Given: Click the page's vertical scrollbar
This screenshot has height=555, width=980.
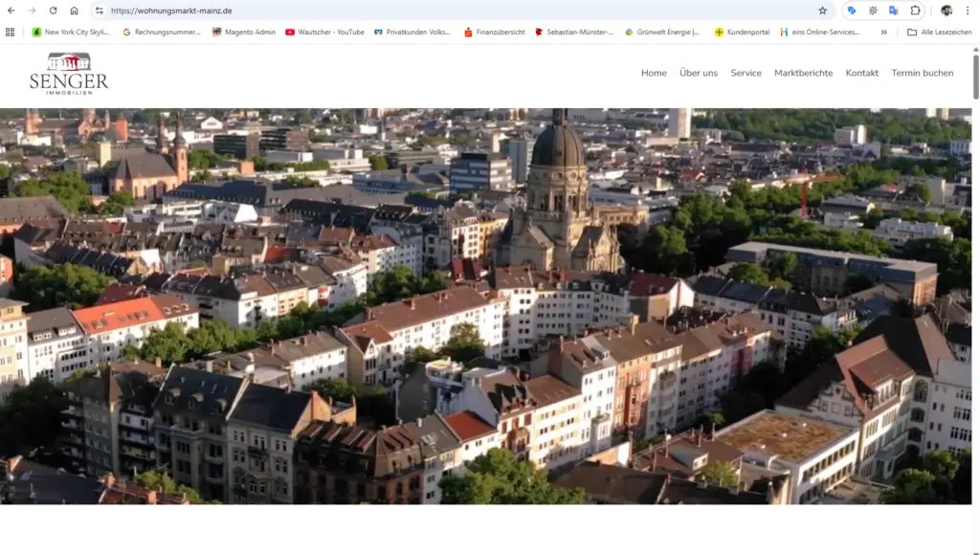Looking at the screenshot, I should point(975,77).
